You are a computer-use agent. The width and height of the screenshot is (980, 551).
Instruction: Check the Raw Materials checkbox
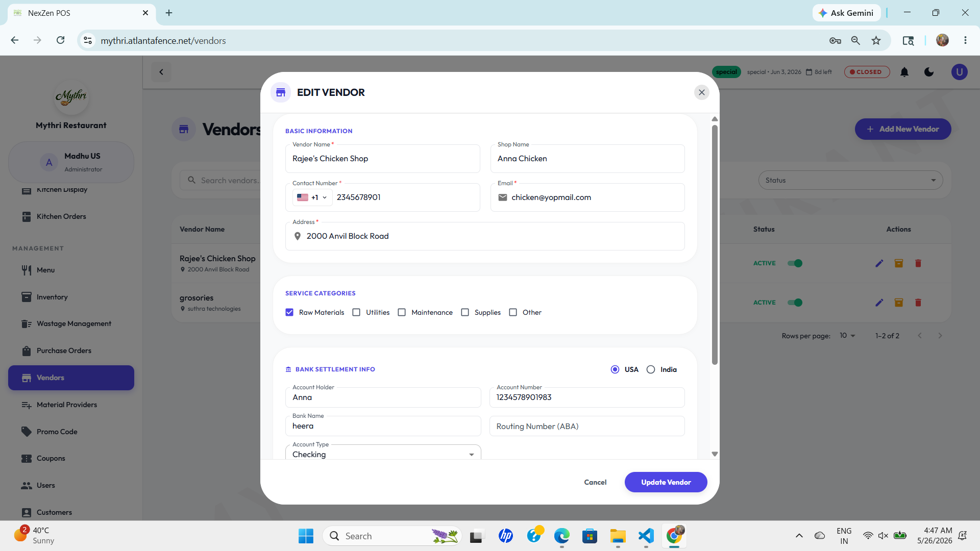[289, 312]
